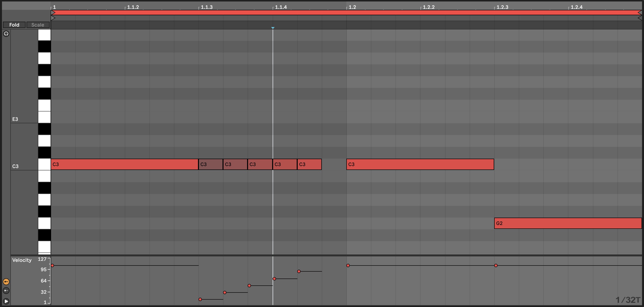Click the velocity marker of the G2 note
The image size is (644, 307).
[496, 265]
